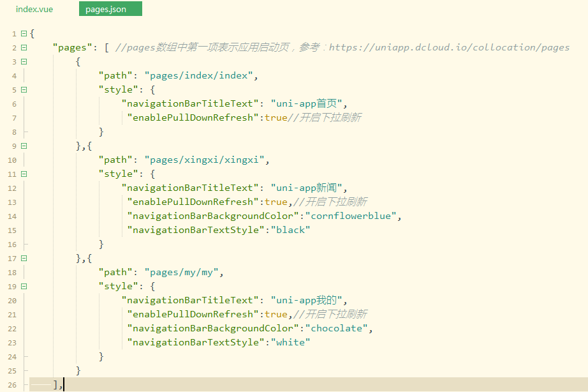Click line number 14 in the gutter
This screenshot has width=588, height=392.
[x=12, y=216]
